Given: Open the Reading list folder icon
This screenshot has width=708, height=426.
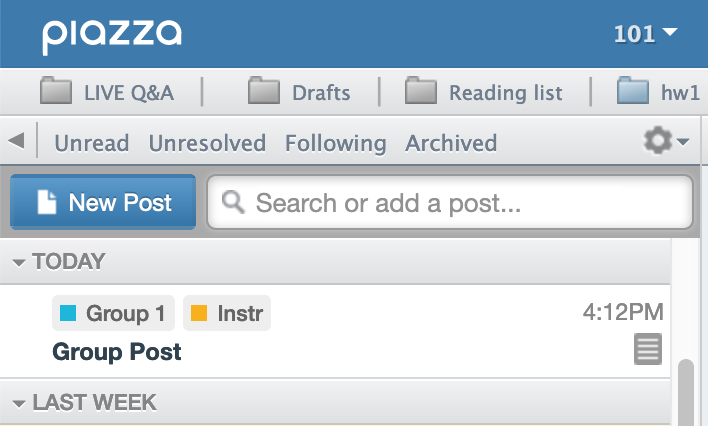Looking at the screenshot, I should [421, 90].
